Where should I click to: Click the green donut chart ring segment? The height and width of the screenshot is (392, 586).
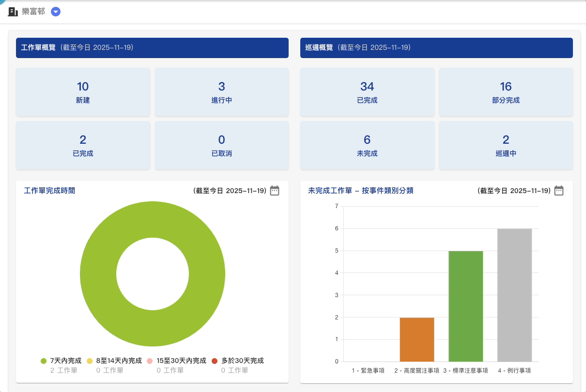153,220
